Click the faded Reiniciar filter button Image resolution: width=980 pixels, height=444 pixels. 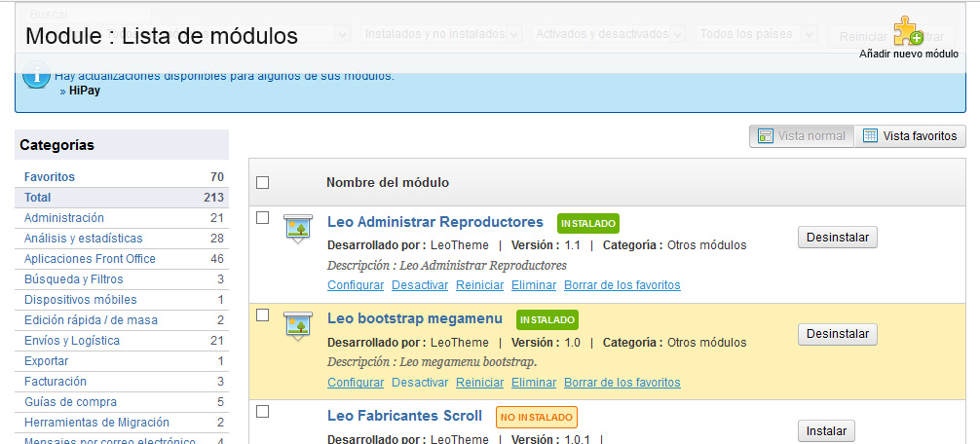click(862, 37)
